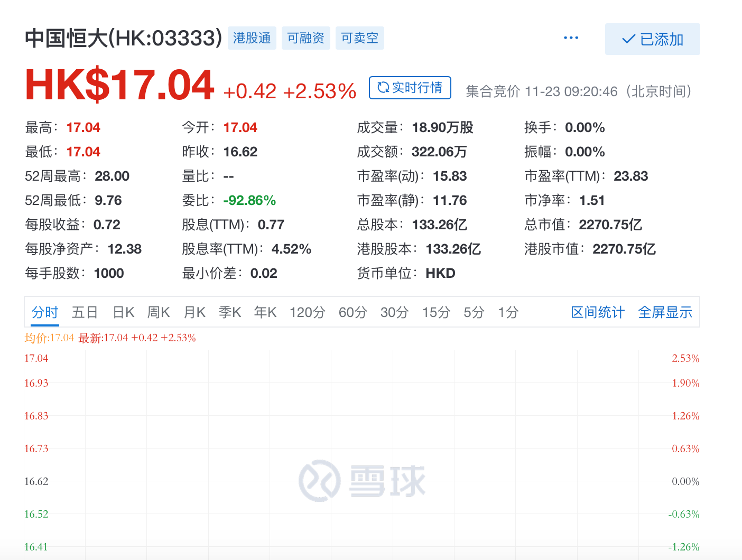Screen dimensions: 742x560
Task: Click the 最高 value 17.04
Action: coord(84,127)
